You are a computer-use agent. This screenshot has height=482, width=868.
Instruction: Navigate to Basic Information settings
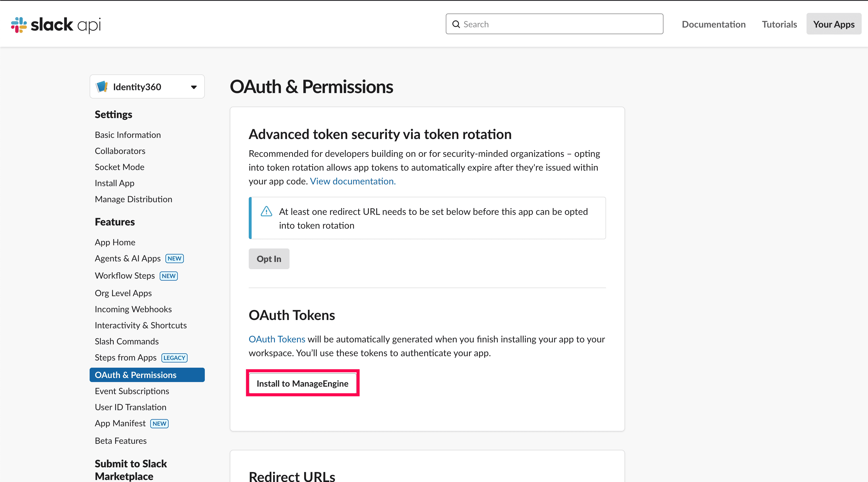[x=128, y=135]
